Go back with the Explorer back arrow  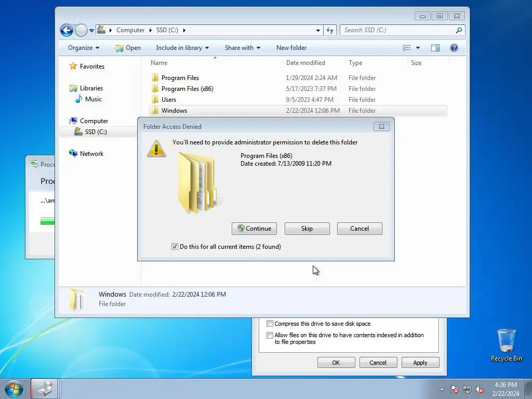66,30
